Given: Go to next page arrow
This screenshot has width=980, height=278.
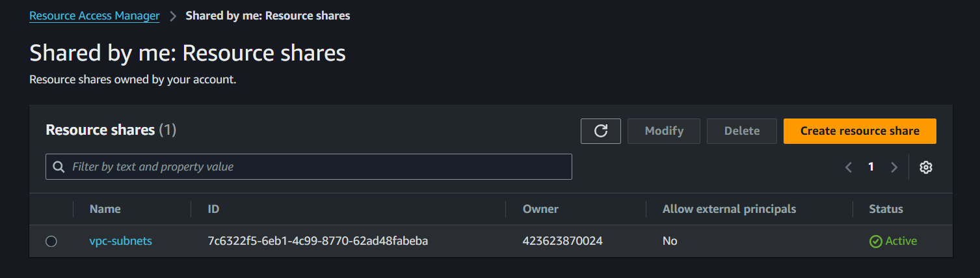Looking at the screenshot, I should (894, 167).
